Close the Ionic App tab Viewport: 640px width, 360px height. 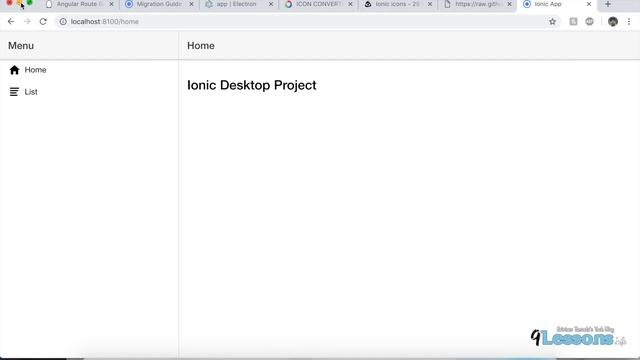589,4
